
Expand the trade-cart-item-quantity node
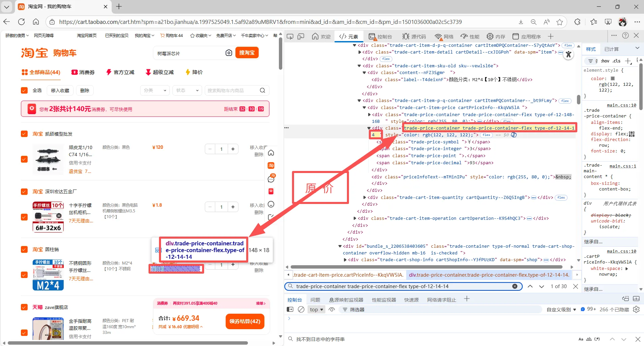[x=364, y=197]
